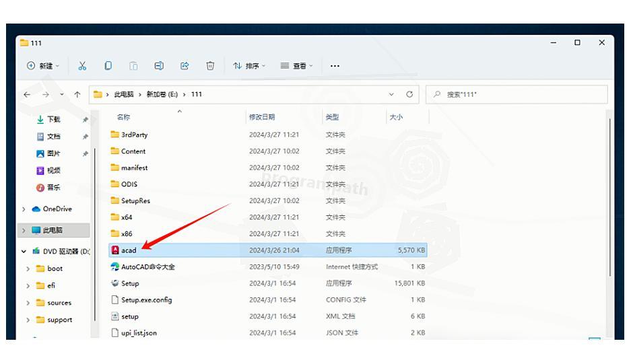Click 此电脑 in the address breadcrumb

[123, 94]
